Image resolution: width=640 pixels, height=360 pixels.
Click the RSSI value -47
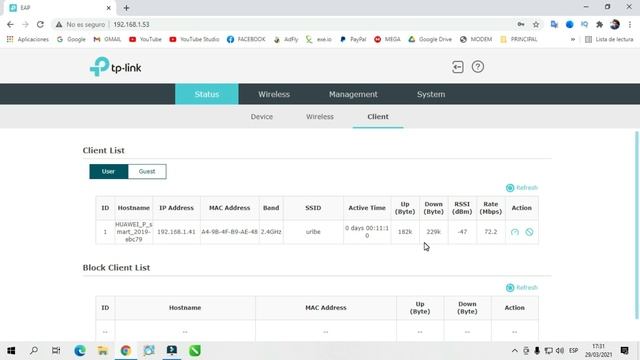462,232
